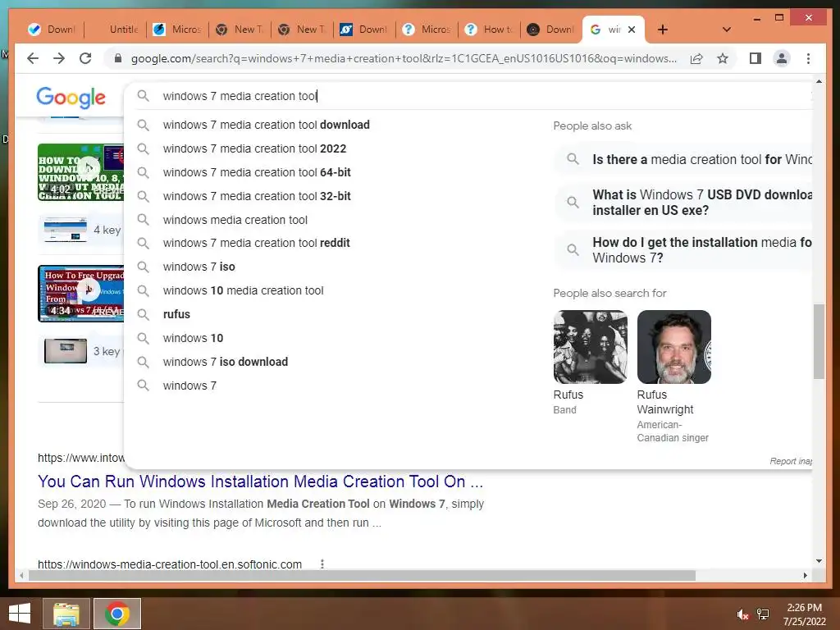Go back using the browser back arrow

pos(33,58)
